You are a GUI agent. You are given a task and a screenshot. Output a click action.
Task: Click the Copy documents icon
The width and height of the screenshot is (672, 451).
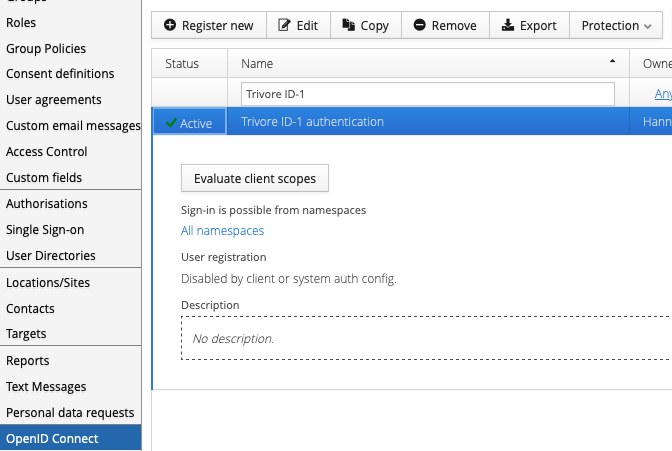coord(348,25)
